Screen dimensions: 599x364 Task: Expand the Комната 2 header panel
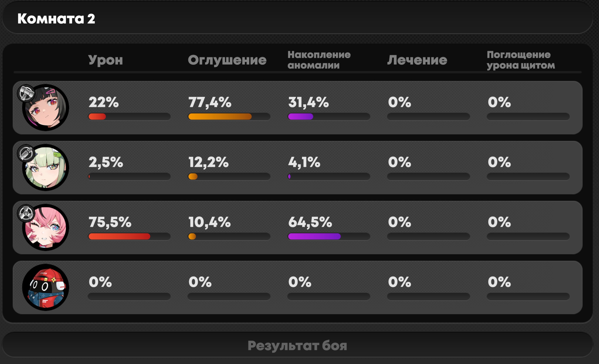tap(298, 18)
